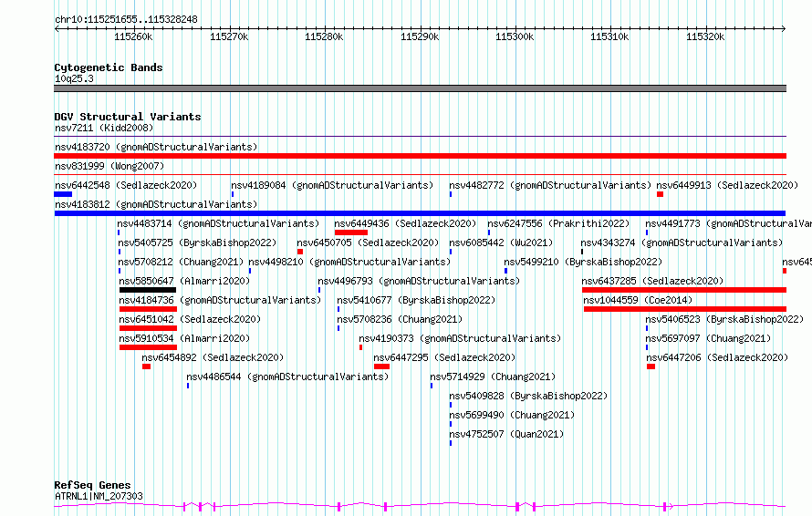Click nsv5406523 (ByrskaBishop2022) label
The image size is (812, 516).
724,319
